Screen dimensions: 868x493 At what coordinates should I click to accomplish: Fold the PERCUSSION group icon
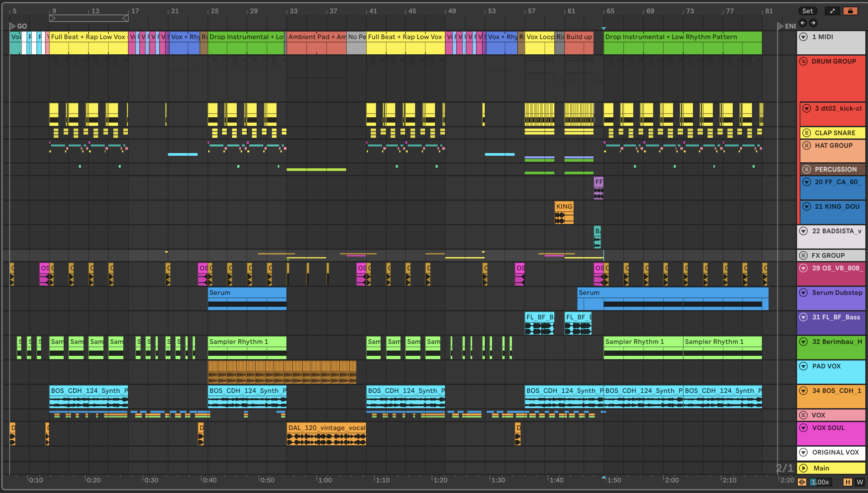(807, 169)
